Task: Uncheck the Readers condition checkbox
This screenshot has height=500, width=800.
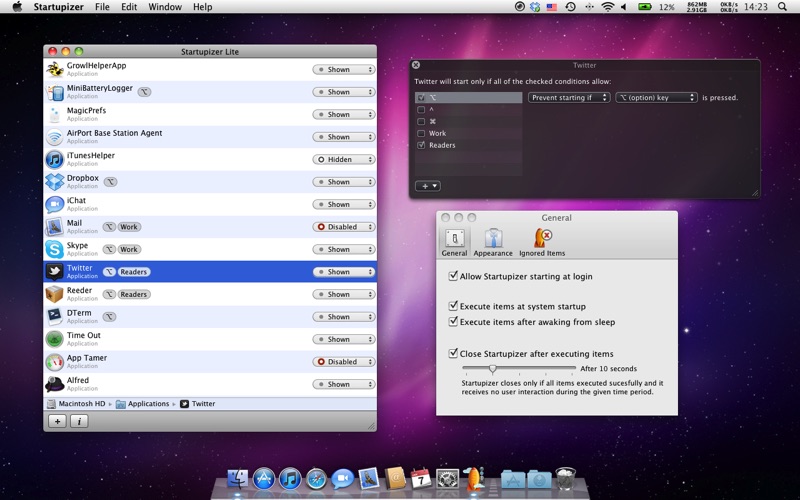Action: click(x=421, y=145)
